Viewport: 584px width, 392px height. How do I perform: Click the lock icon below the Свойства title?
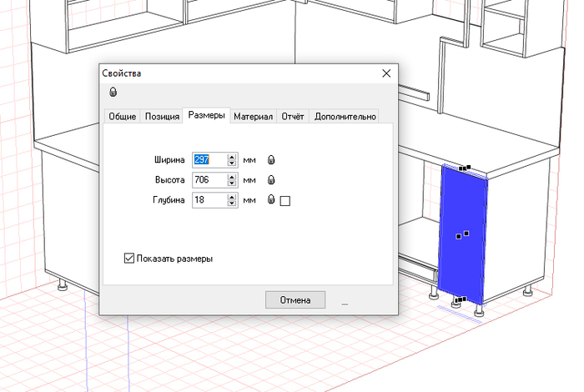112,92
